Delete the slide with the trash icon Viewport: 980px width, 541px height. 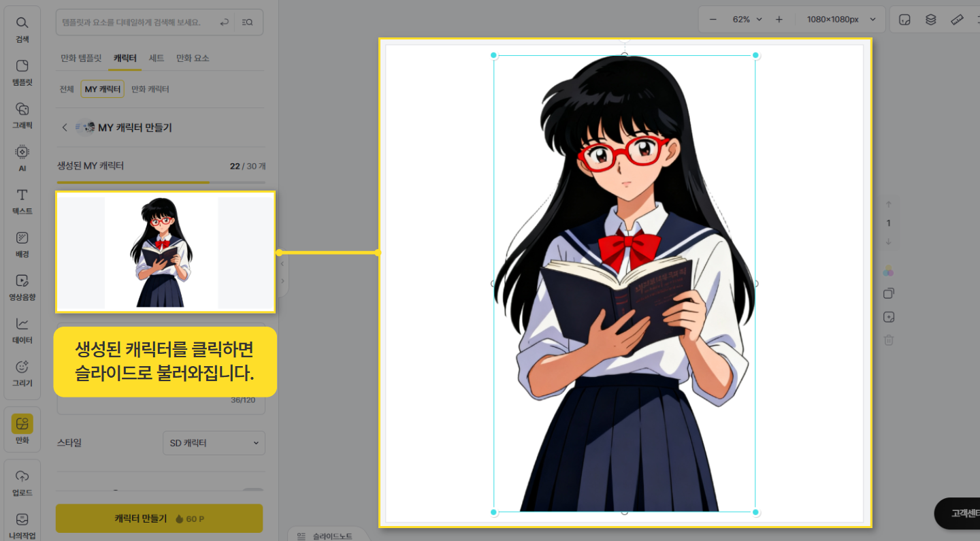pos(888,340)
